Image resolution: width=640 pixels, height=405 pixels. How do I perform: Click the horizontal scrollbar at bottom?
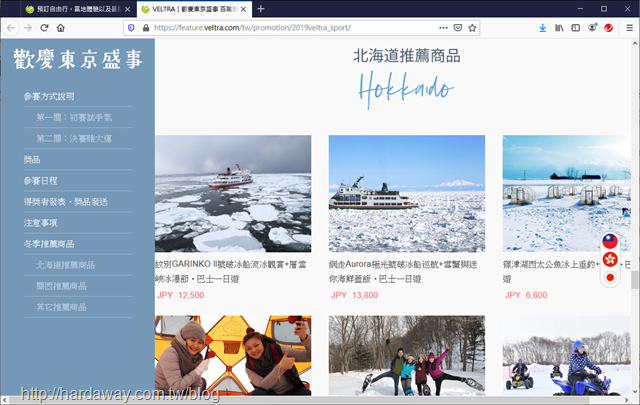[298, 400]
